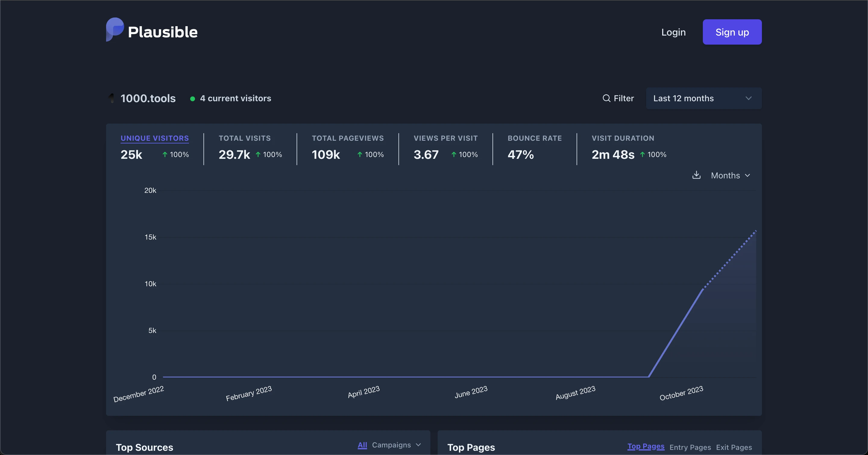Click the October 2023 chart axis label
868x455 pixels.
tap(681, 393)
